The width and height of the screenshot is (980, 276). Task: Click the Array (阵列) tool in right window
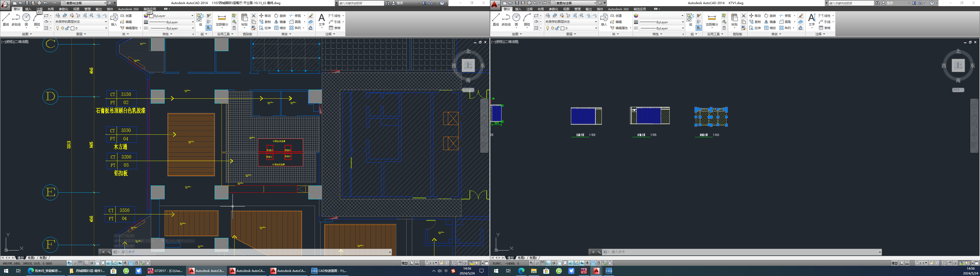(785, 28)
